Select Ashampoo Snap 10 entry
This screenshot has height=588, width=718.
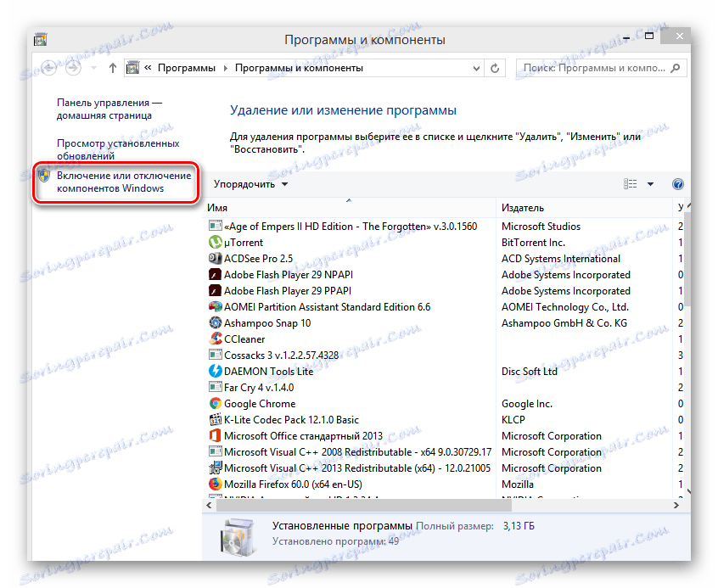click(x=267, y=323)
